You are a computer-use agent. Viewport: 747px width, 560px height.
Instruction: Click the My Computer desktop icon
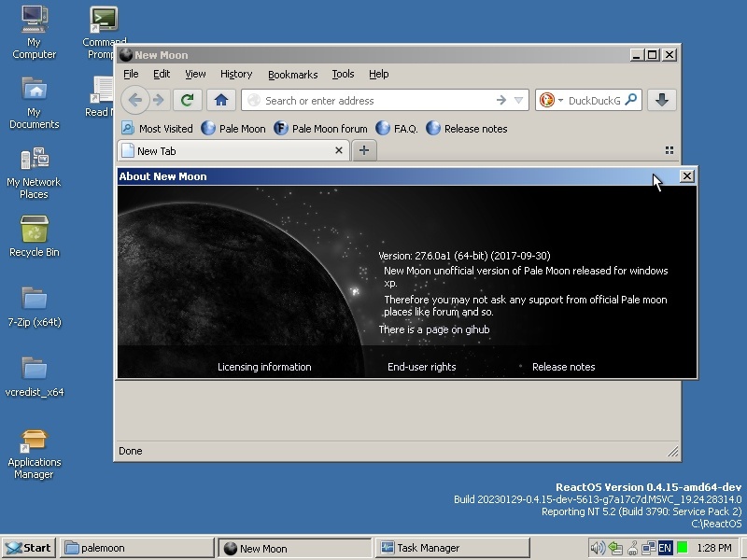[34, 33]
